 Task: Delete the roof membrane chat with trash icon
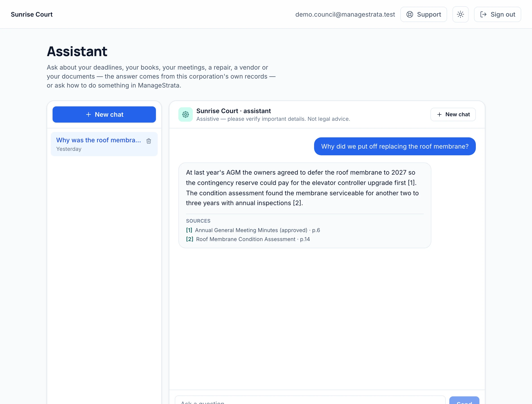tap(149, 141)
